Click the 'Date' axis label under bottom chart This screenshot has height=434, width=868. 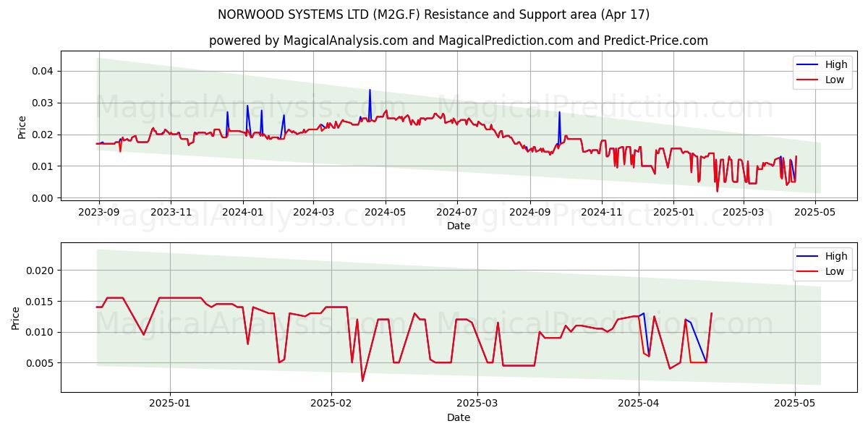tap(459, 417)
